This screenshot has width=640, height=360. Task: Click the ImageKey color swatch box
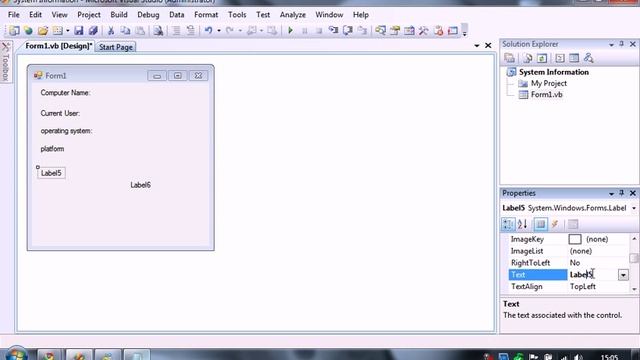575,239
